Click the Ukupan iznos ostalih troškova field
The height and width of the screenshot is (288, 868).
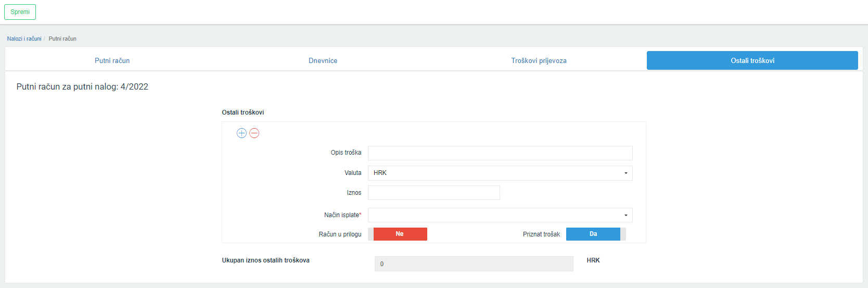474,264
